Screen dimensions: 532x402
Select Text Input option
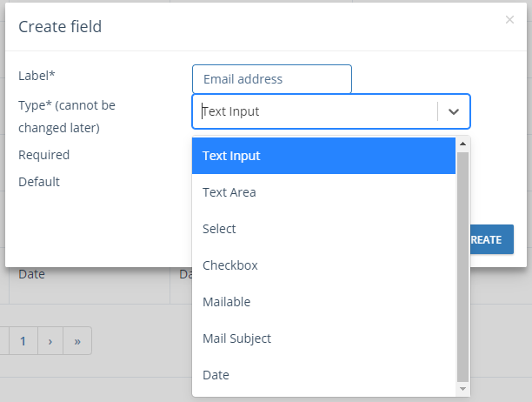click(323, 156)
